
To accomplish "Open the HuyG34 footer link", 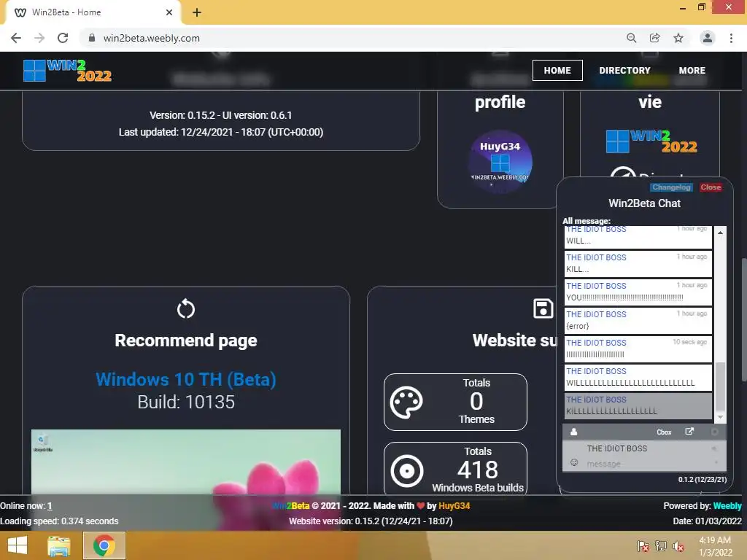I will pyautogui.click(x=454, y=506).
